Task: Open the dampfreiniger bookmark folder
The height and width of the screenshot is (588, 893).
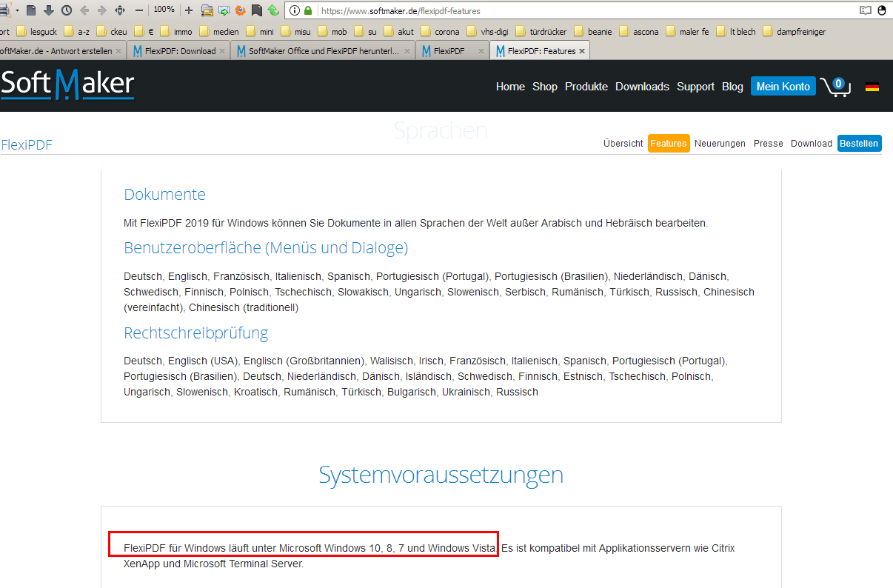Action: [794, 32]
